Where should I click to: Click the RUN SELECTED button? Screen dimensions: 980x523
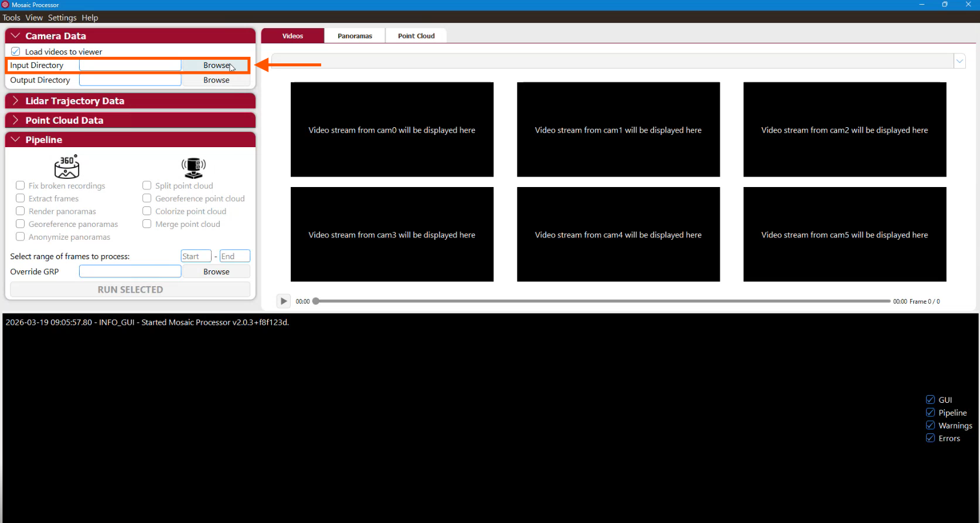click(130, 290)
